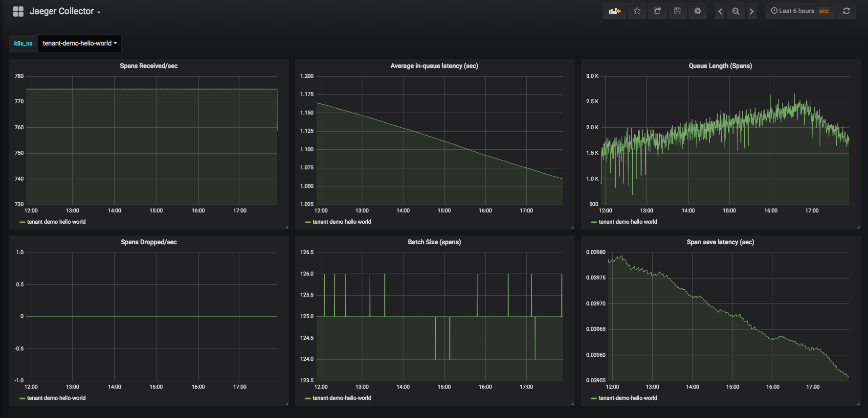Toggle tenant-demo-hello-world series in Spans Received legend

pyautogui.click(x=56, y=222)
